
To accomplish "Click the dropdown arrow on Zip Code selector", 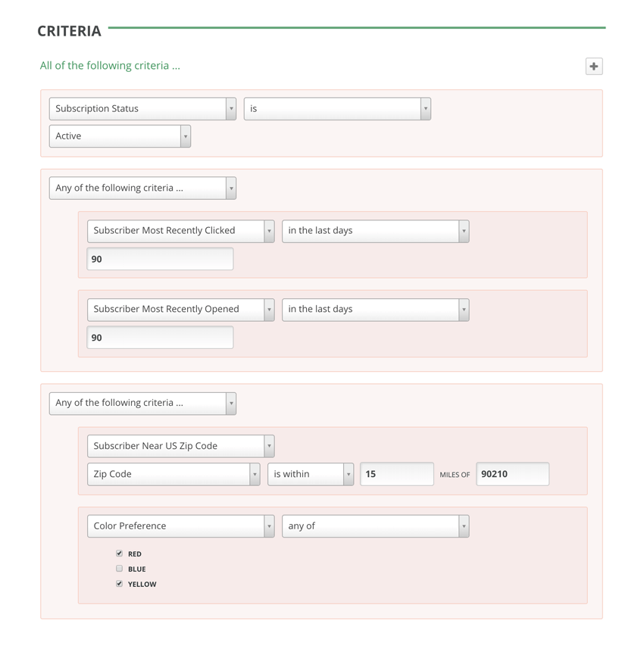I will pos(255,473).
